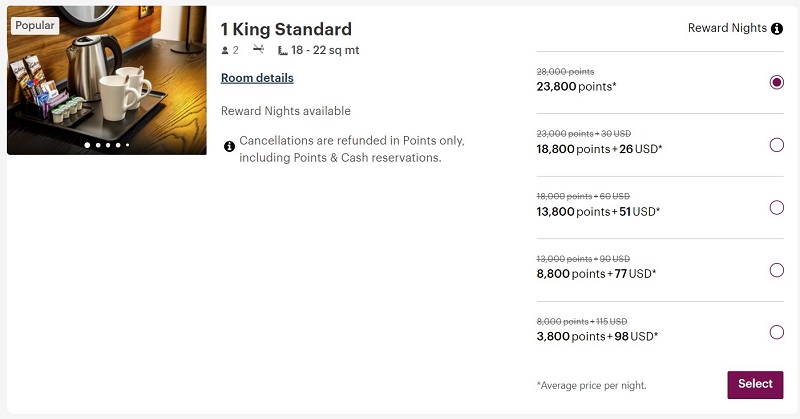This screenshot has width=800, height=419.
Task: Open the room photo with kettle and mugs
Action: click(x=107, y=80)
